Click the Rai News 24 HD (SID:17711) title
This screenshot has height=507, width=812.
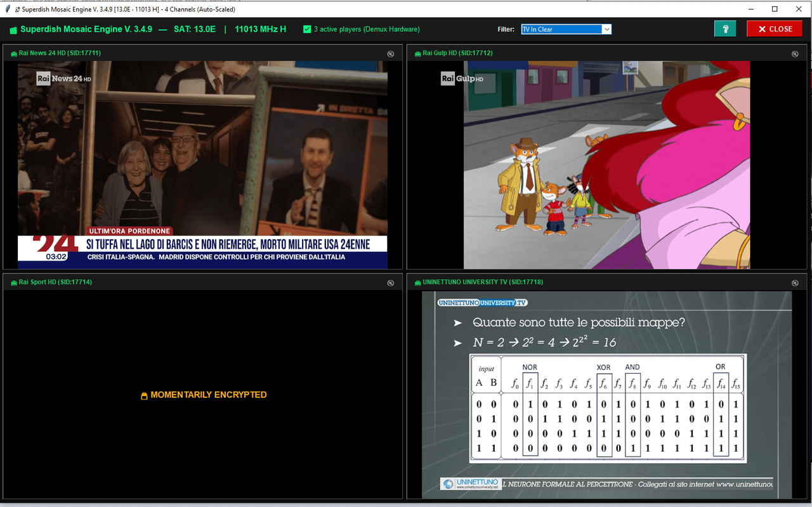(60, 53)
